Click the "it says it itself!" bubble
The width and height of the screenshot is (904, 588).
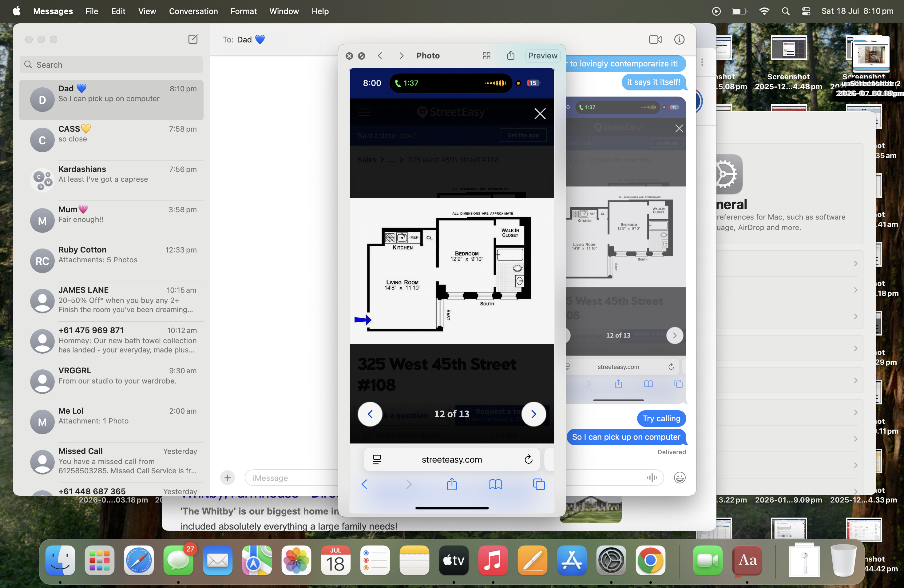[x=653, y=82]
